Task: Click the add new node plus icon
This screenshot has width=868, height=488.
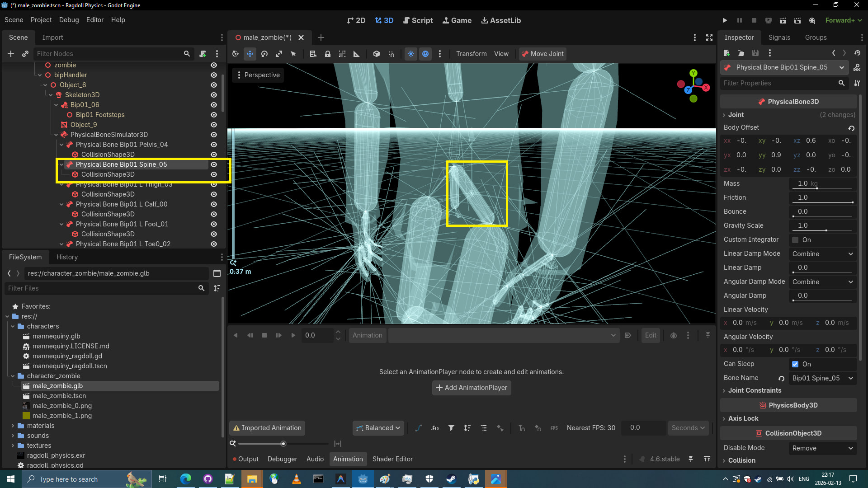Action: click(11, 54)
